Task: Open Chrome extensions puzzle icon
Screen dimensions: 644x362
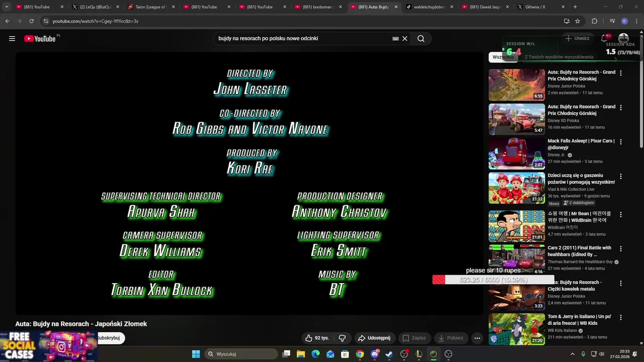Action: [x=594, y=21]
